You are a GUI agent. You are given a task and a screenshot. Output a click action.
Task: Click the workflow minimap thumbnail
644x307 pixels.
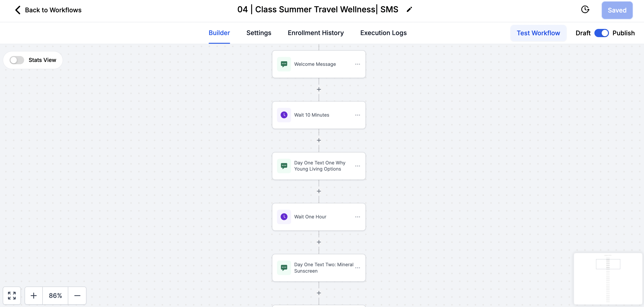point(608,279)
